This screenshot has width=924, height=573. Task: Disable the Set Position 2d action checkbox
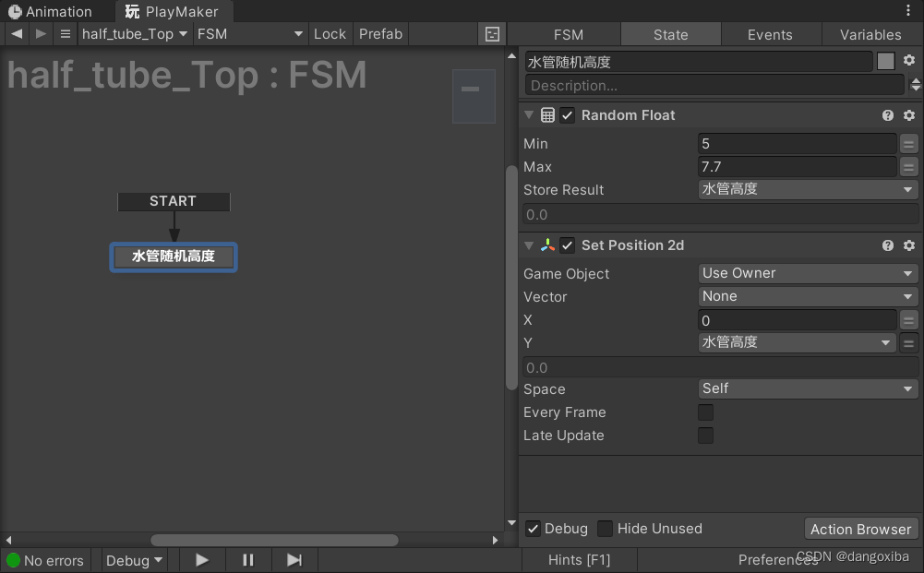pos(567,245)
